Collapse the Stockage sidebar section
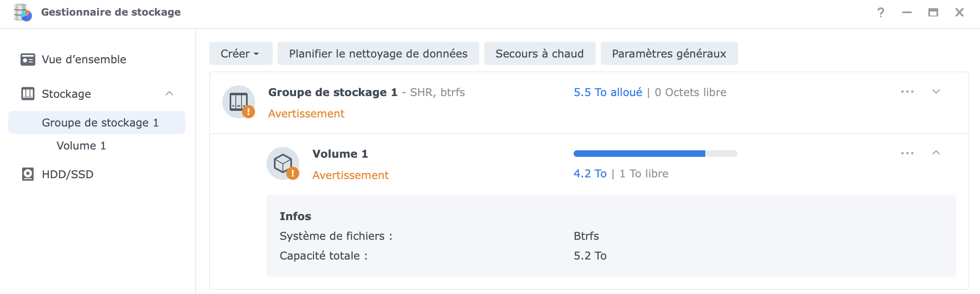Image resolution: width=980 pixels, height=294 pixels. 169,94
